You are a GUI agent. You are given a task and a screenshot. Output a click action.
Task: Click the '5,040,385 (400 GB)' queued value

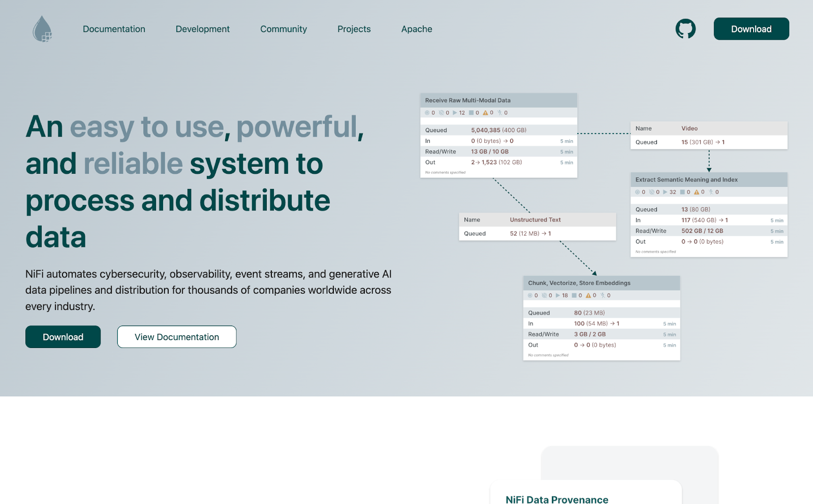pyautogui.click(x=498, y=130)
